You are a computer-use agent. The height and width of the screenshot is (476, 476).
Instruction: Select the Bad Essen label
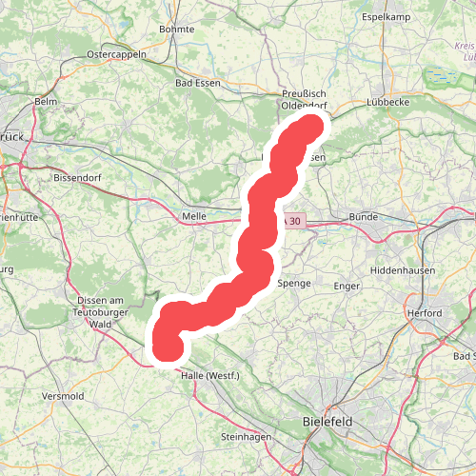tap(198, 83)
